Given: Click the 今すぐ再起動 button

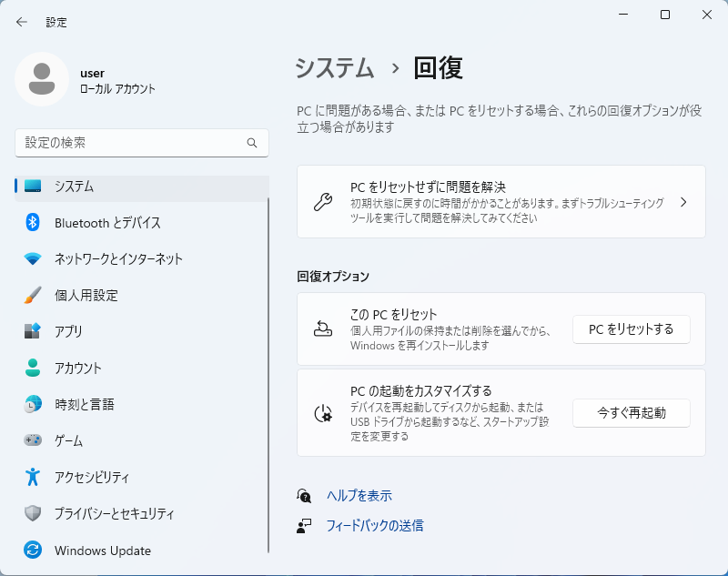Looking at the screenshot, I should (x=631, y=413).
